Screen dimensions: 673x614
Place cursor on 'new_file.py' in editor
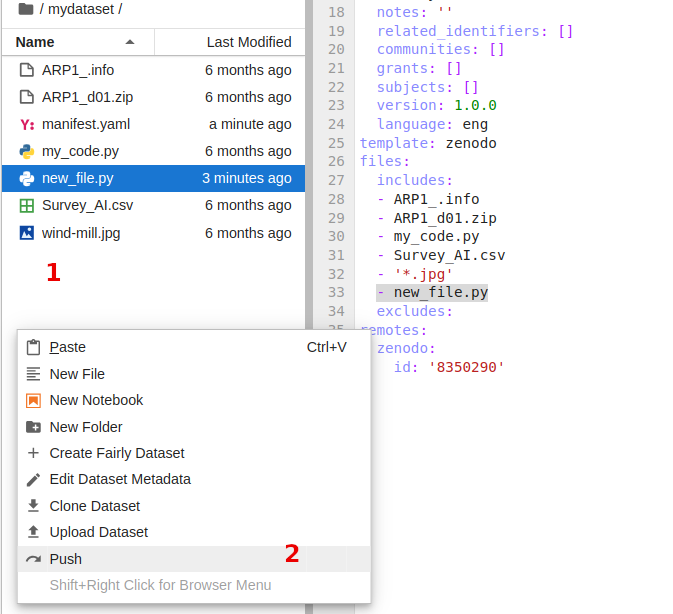coord(441,292)
